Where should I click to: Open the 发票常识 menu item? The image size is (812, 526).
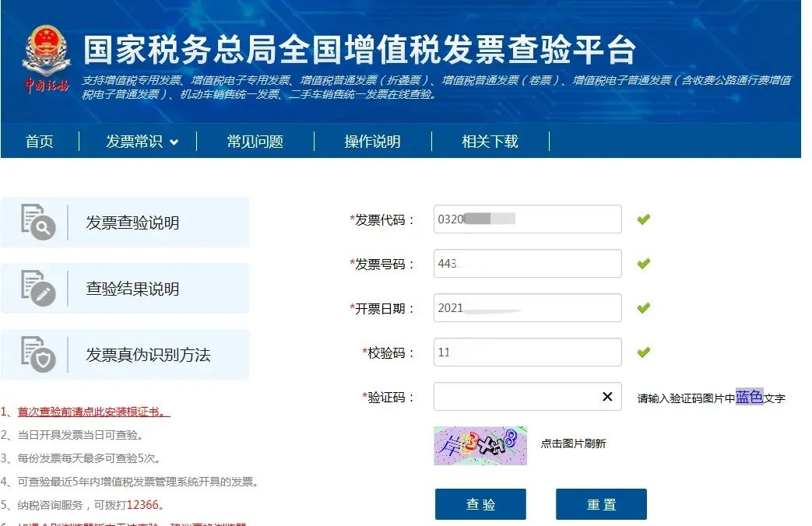(135, 142)
